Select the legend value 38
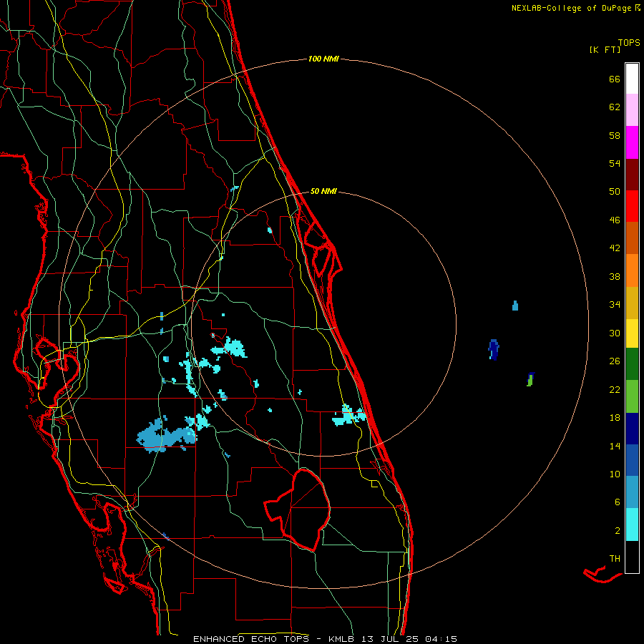The image size is (644, 644). coord(615,276)
